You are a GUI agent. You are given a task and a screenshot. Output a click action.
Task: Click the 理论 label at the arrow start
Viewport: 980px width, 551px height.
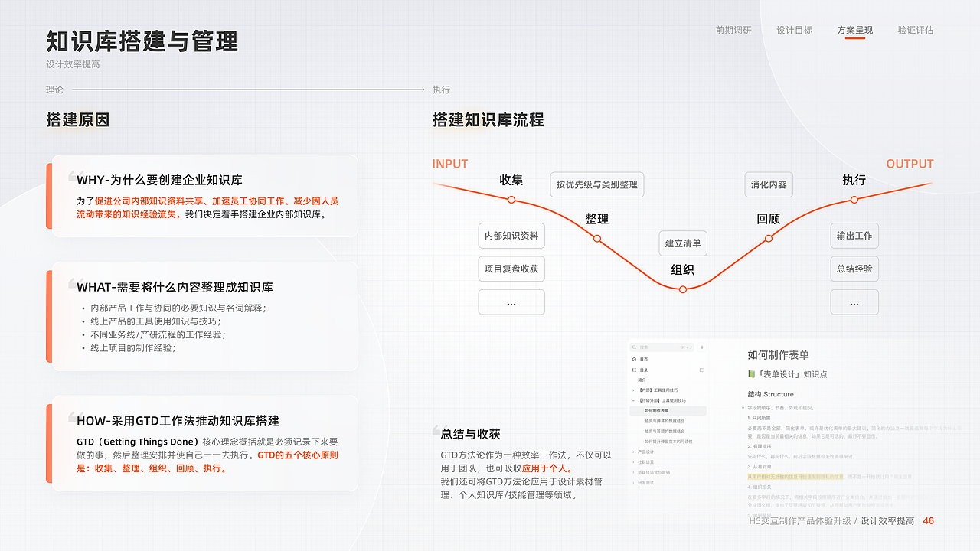[54, 90]
